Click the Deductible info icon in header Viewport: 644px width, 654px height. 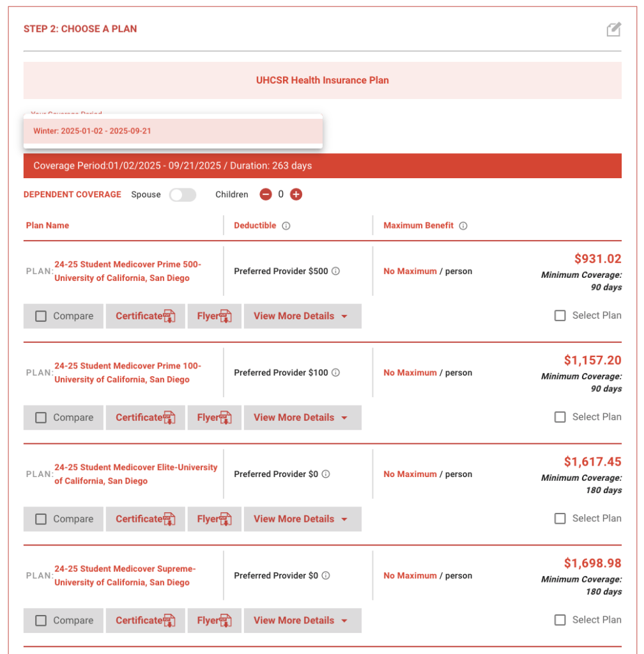pos(286,225)
